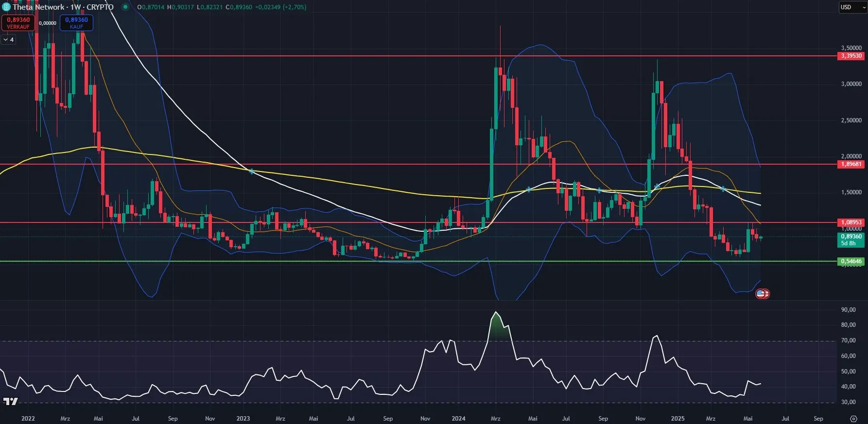Click the 2022 label on time axis
The image size is (868, 424).
(28, 419)
